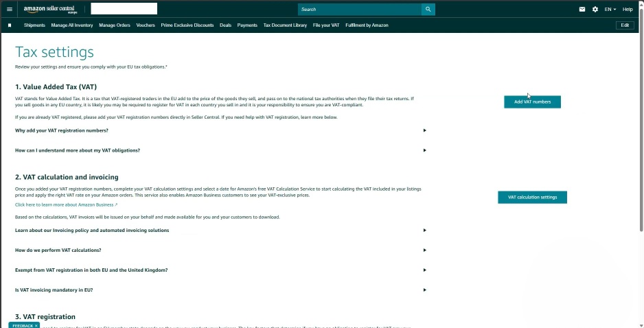
Task: Select the Vouchers menu item
Action: click(x=146, y=25)
